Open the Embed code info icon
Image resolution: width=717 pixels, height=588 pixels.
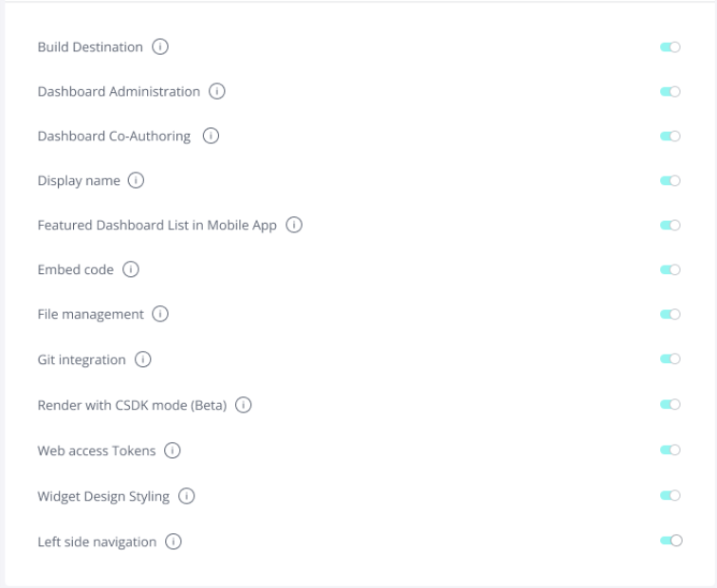coord(131,270)
